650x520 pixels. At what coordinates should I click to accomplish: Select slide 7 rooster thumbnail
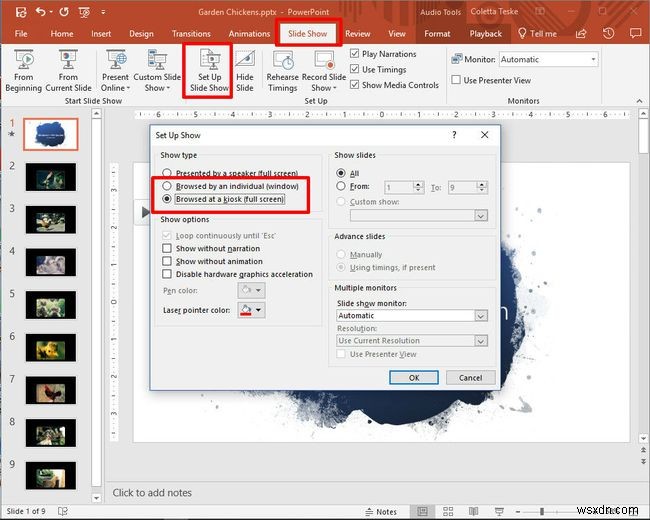tap(51, 390)
